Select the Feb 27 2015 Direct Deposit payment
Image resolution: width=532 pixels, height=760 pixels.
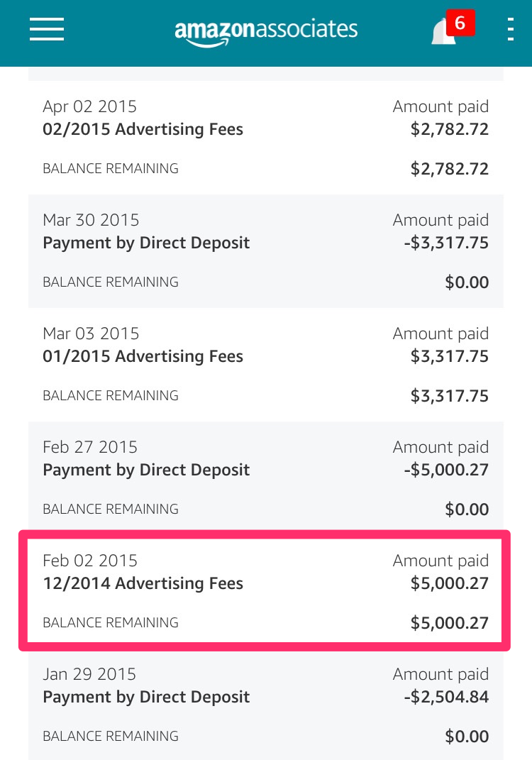point(266,478)
